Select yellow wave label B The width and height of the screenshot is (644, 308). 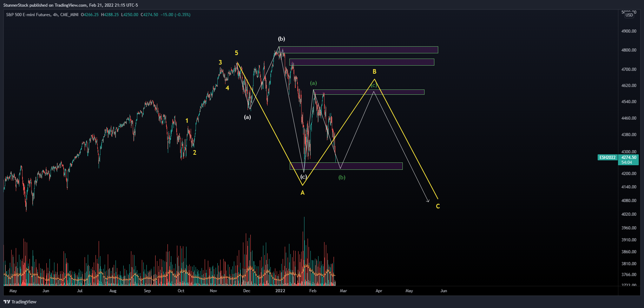coord(374,72)
